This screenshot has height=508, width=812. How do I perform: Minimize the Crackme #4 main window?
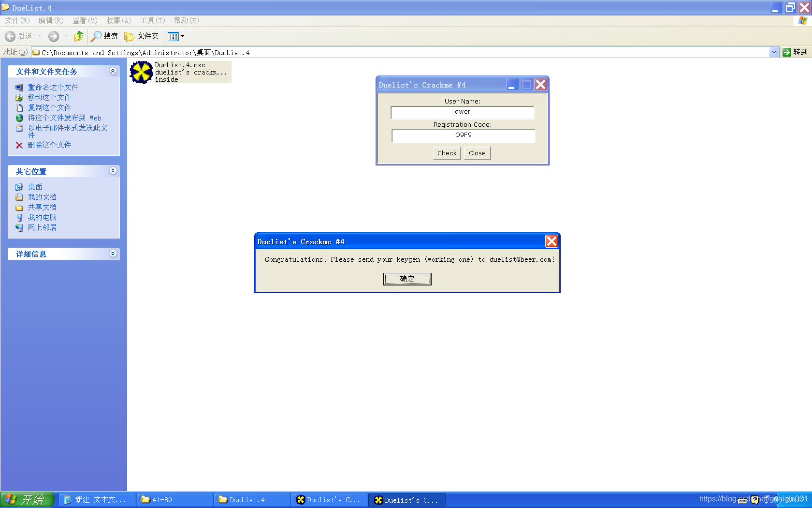pyautogui.click(x=512, y=85)
